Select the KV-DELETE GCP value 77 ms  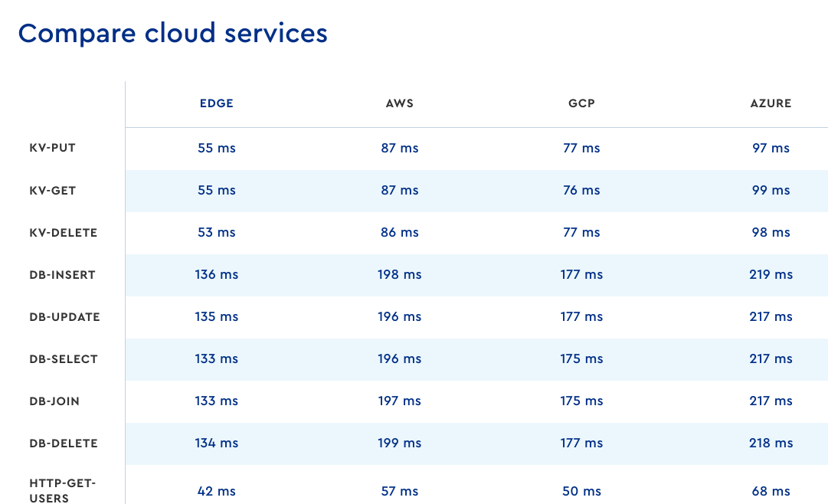coord(581,232)
